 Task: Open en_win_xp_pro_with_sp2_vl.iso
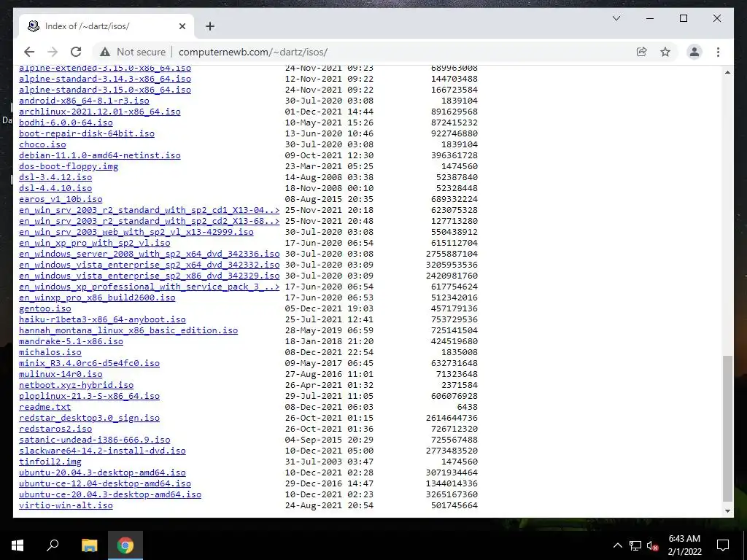click(x=94, y=244)
